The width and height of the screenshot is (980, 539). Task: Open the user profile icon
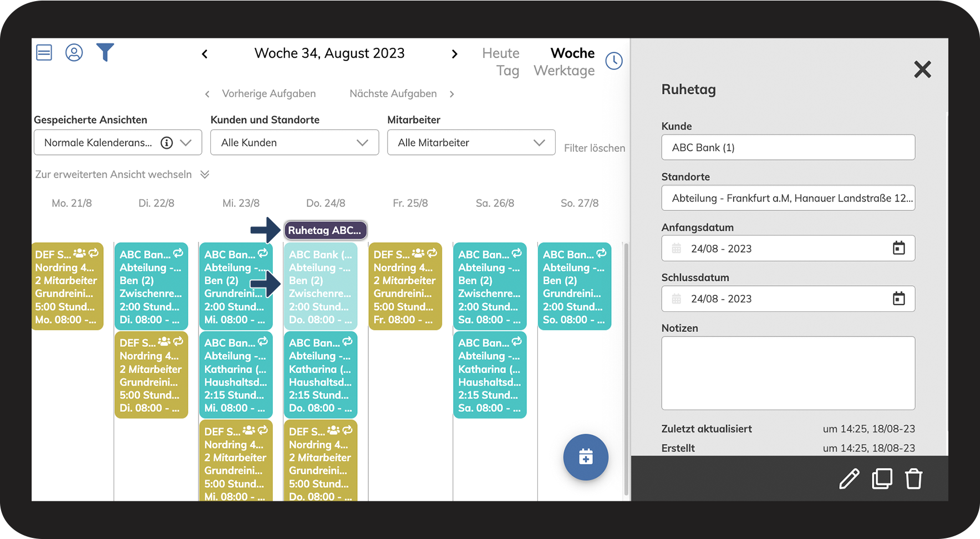(74, 53)
